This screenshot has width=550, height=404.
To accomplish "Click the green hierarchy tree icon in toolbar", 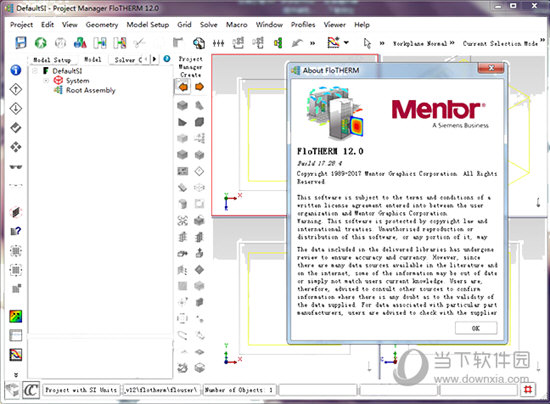I will pos(278,43).
